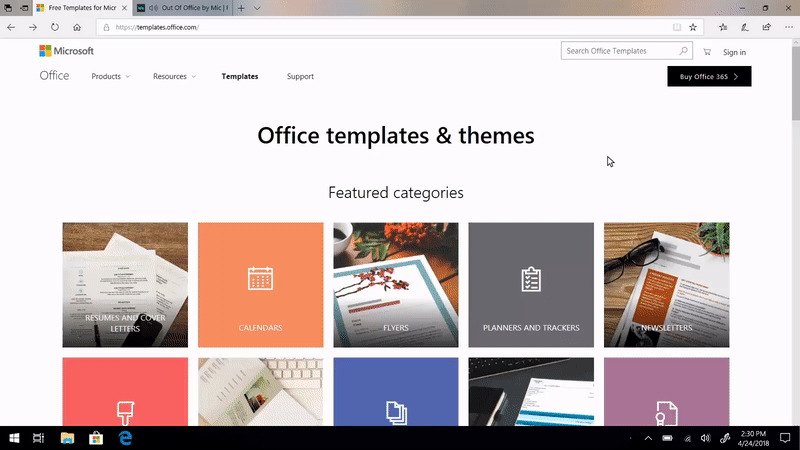Image resolution: width=800 pixels, height=450 pixels.
Task: Open a new browser tab
Action: click(241, 8)
